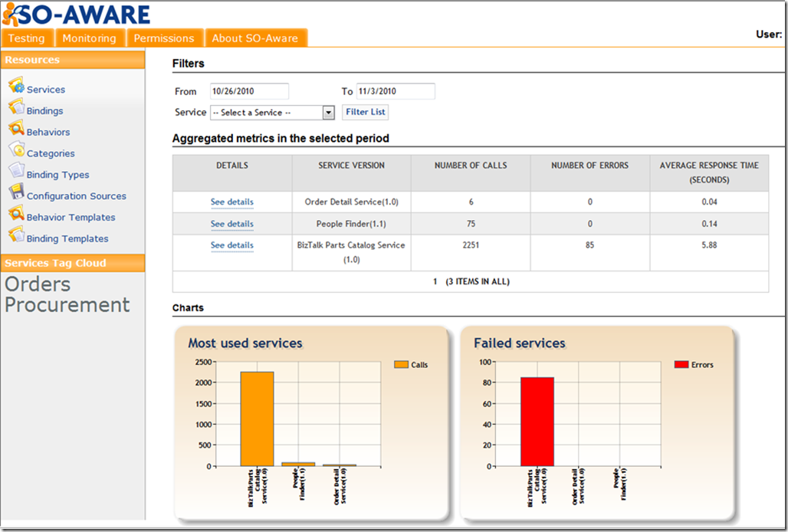
Task: Select the Procurement tag in tag cloud
Action: (x=67, y=305)
